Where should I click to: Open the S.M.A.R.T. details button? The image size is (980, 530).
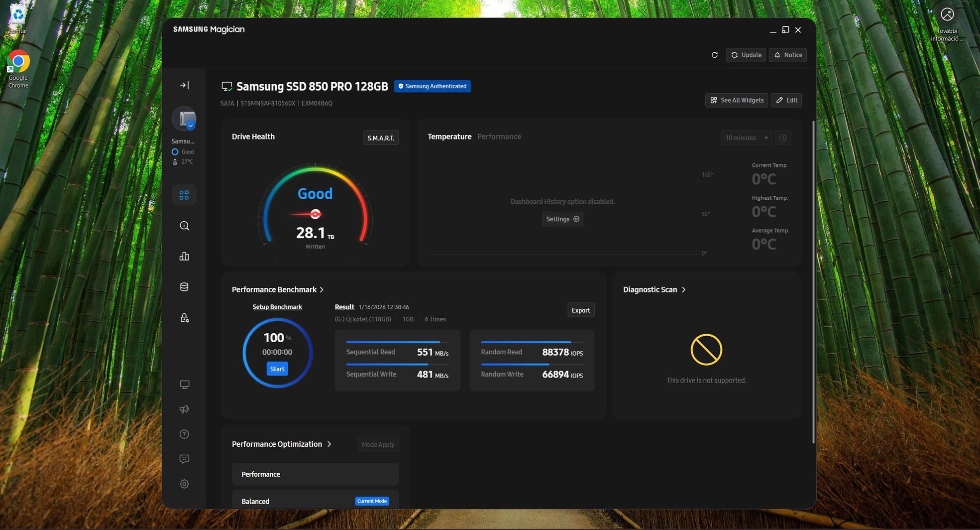381,138
